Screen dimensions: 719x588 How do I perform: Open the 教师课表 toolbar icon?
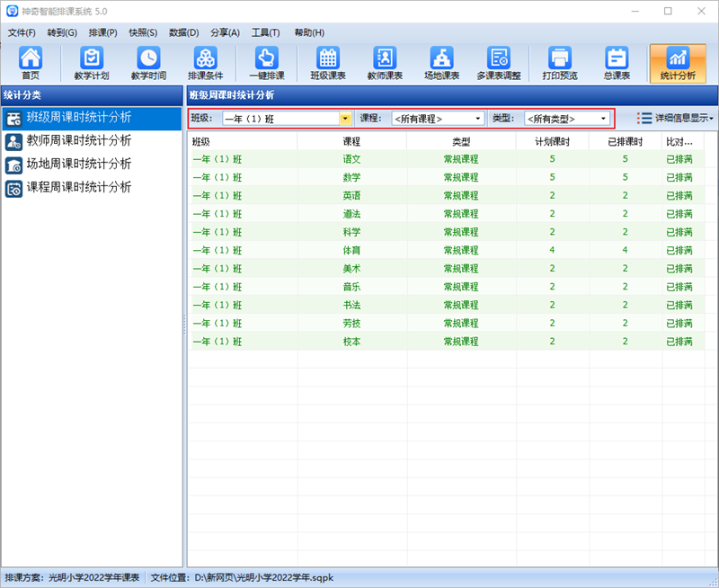[x=385, y=63]
